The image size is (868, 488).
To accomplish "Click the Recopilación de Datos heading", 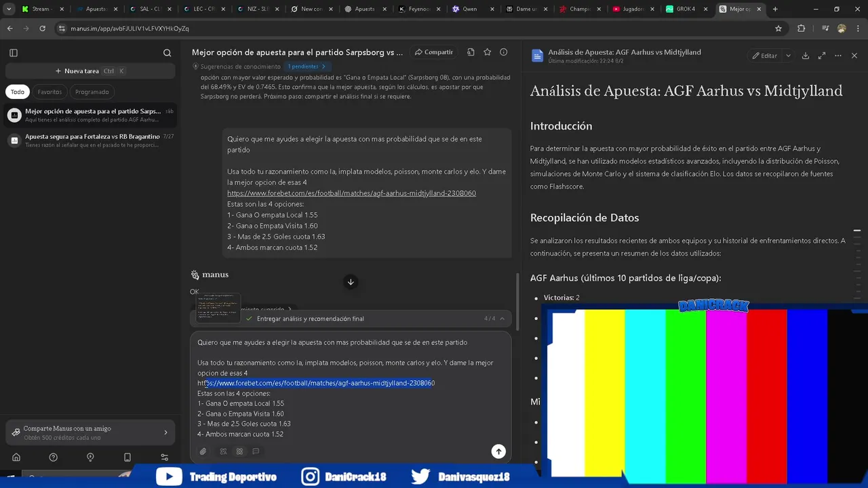I will pos(585,218).
